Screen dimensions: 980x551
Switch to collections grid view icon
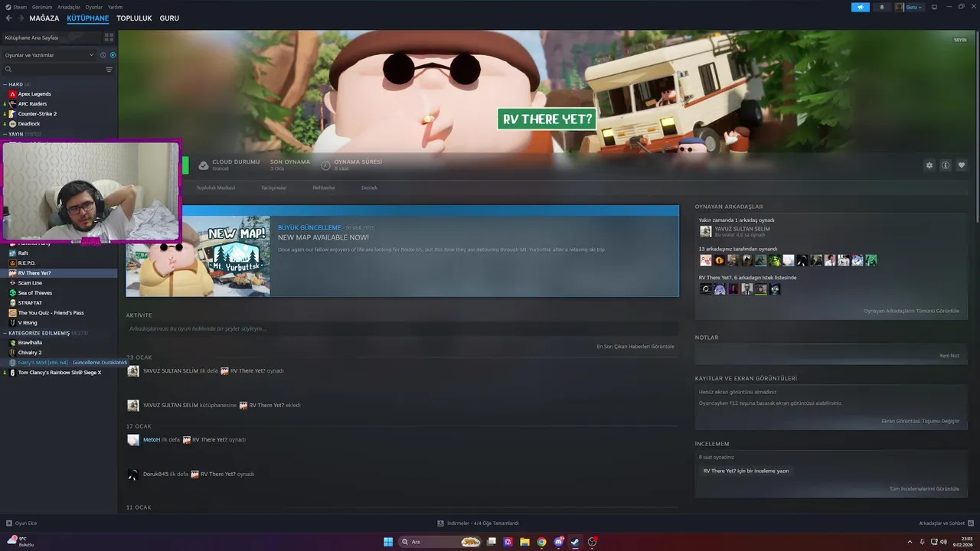pos(109,37)
